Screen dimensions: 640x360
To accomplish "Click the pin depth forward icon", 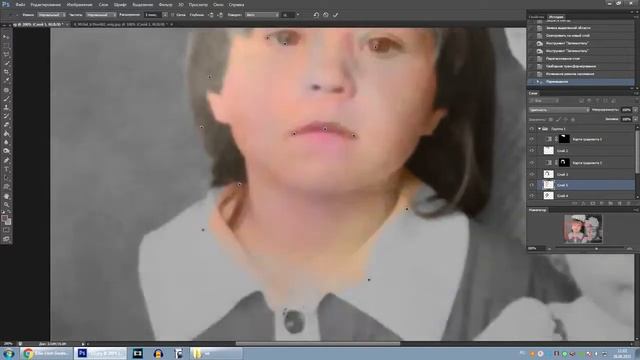I will [x=211, y=15].
